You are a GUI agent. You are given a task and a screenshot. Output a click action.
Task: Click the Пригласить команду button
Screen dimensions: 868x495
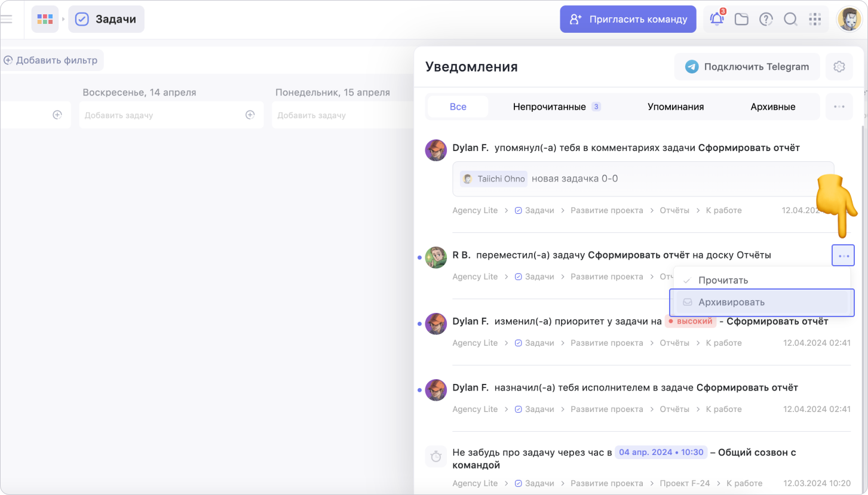click(x=628, y=19)
